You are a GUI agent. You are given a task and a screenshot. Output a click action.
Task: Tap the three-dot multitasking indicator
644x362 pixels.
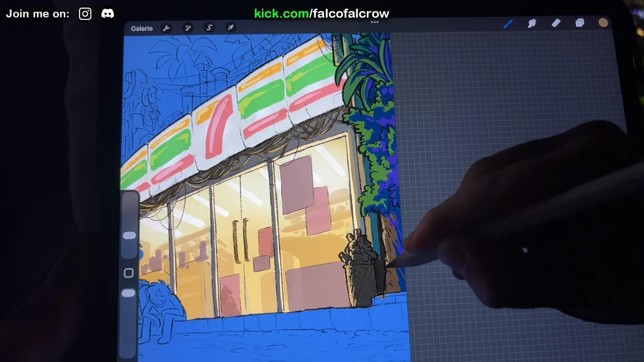pyautogui.click(x=374, y=22)
